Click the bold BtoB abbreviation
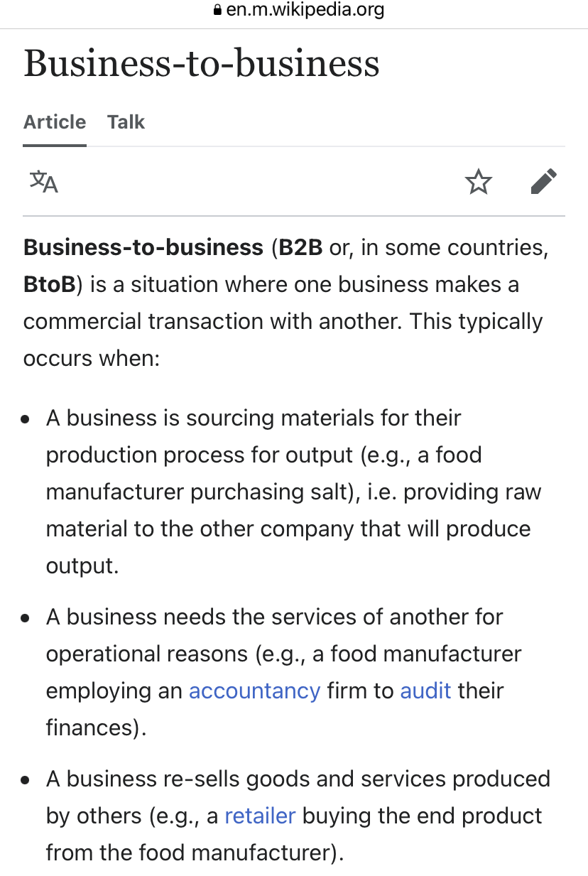This screenshot has height=876, width=588. tap(48, 285)
